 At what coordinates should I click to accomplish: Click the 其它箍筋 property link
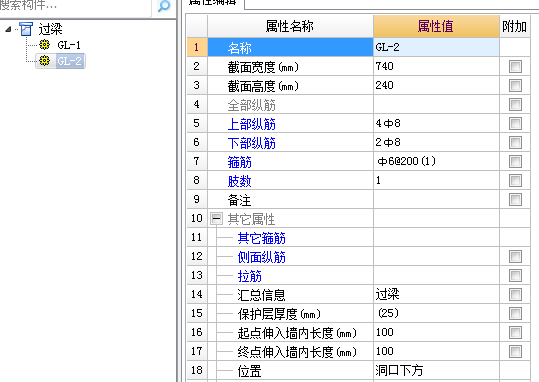click(262, 238)
